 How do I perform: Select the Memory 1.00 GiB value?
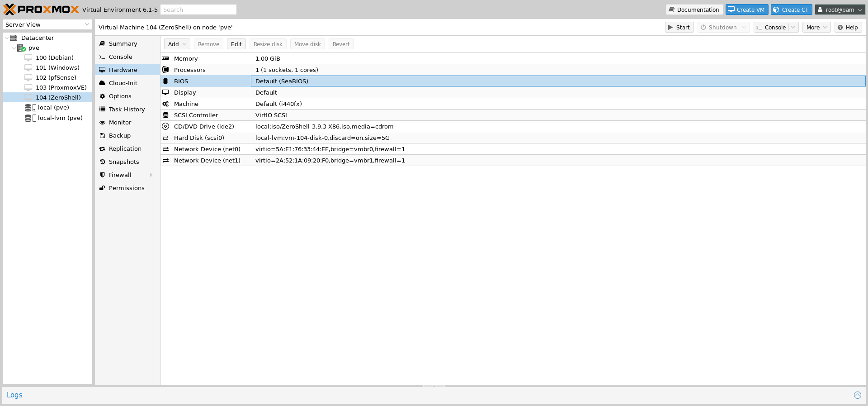click(x=268, y=58)
